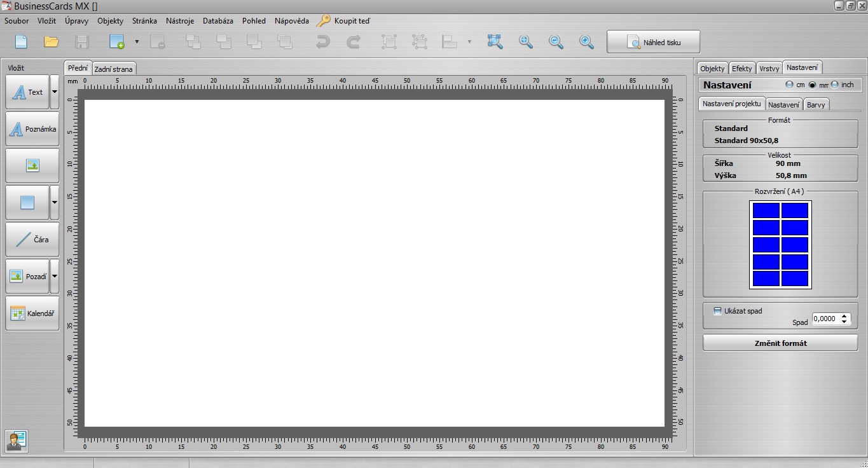Switch to the Zadní strana tab

114,69
